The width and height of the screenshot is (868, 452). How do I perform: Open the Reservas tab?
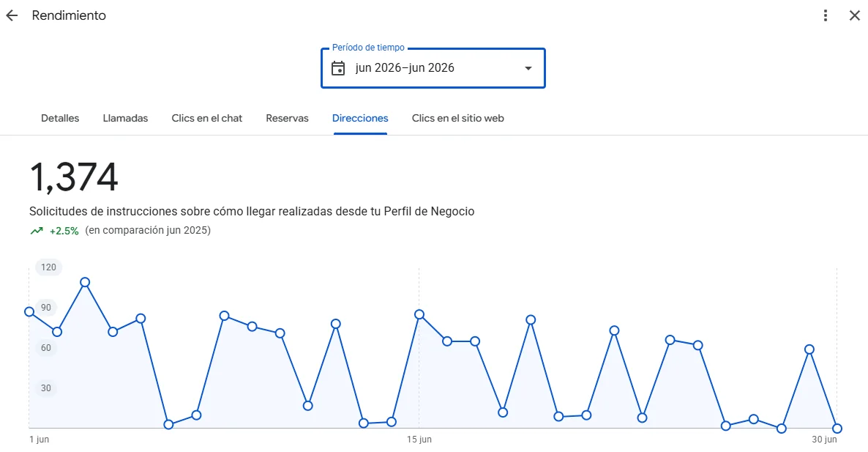click(287, 118)
